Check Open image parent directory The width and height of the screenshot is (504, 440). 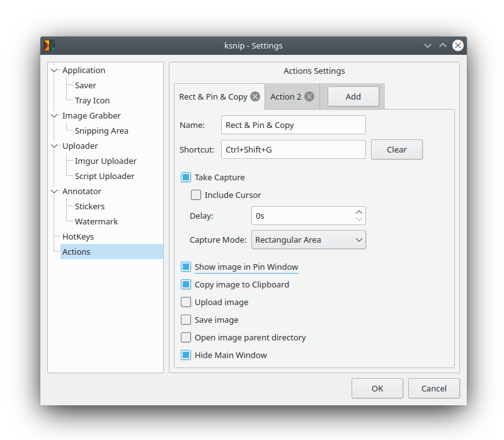click(186, 337)
